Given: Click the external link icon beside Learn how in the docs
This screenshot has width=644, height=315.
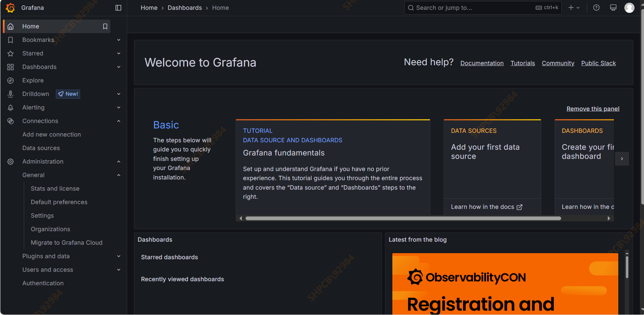Looking at the screenshot, I should [x=520, y=207].
